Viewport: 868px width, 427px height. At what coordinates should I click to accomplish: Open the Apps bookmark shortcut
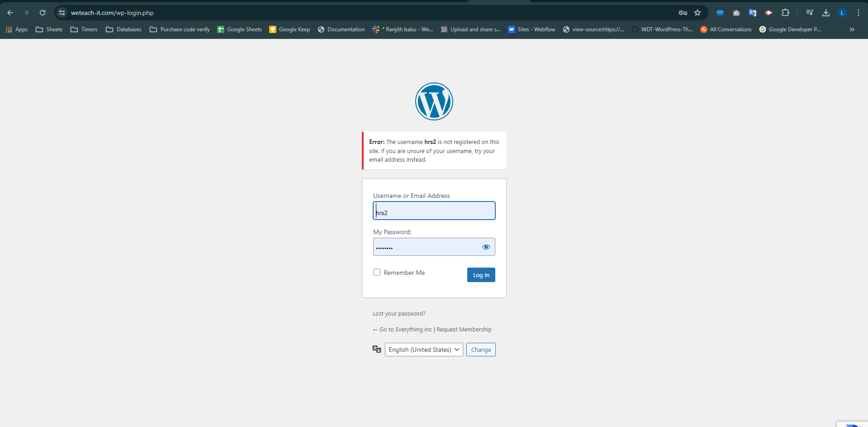tap(17, 29)
